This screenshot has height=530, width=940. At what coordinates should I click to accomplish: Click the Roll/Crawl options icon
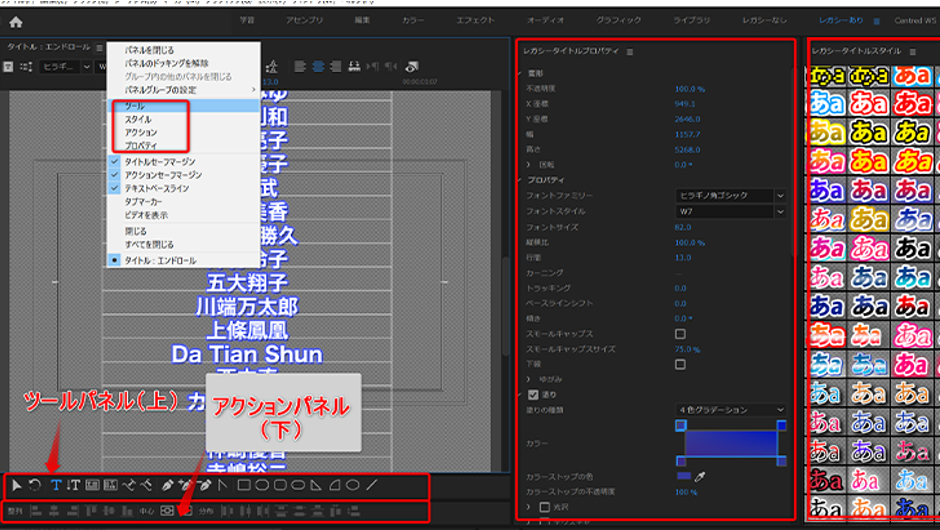pyautogui.click(x=26, y=67)
